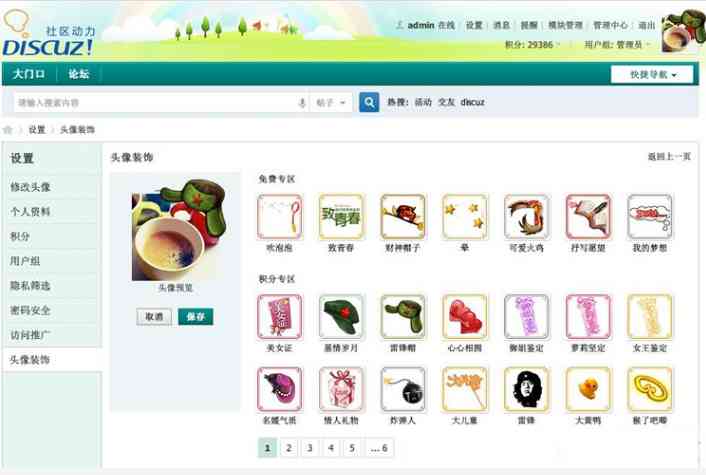Pick the purple hat decoration icon

click(x=280, y=389)
